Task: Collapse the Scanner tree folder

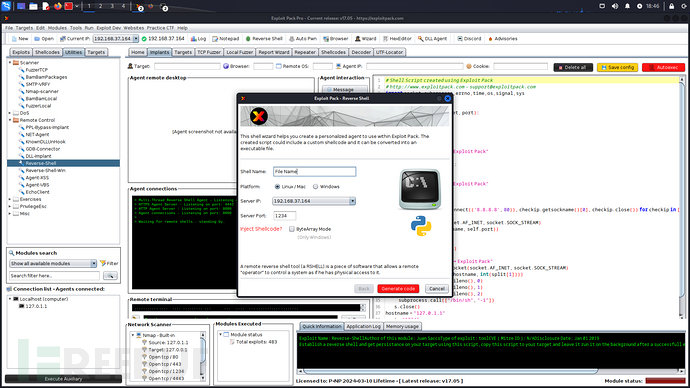Action: (x=10, y=63)
